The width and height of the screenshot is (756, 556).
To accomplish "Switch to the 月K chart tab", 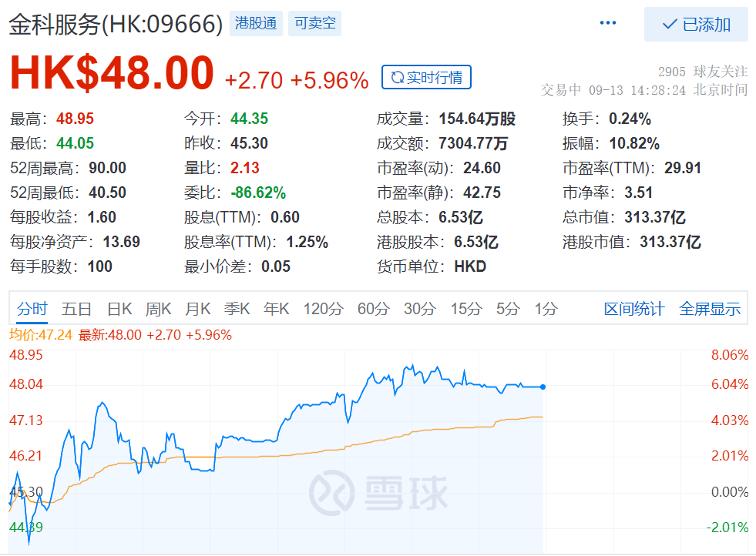I will 198,309.
